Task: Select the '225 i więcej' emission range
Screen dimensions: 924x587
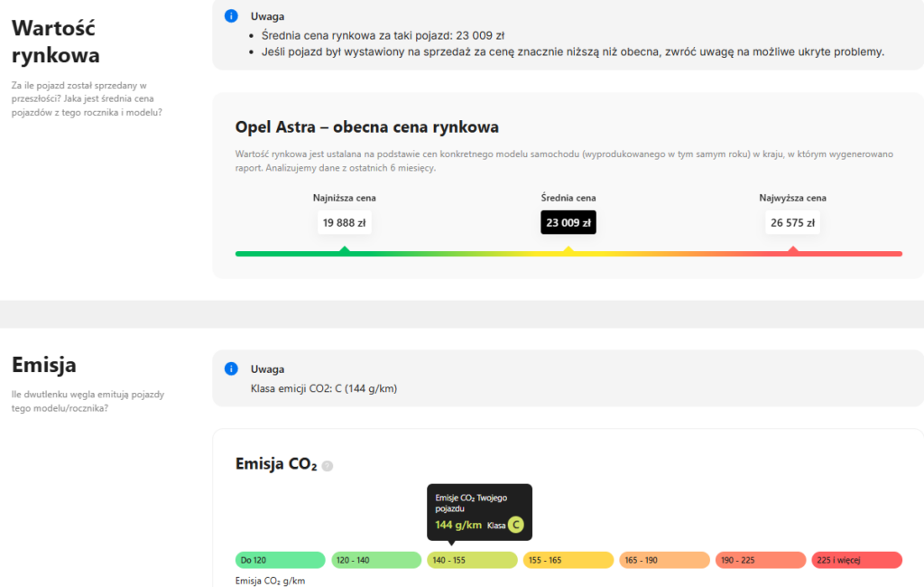Action: coord(856,560)
